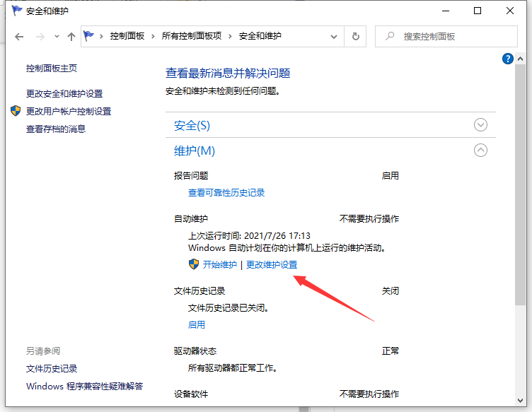Select 控制面板 in the breadcrumb path
532x412 pixels.
click(x=127, y=36)
